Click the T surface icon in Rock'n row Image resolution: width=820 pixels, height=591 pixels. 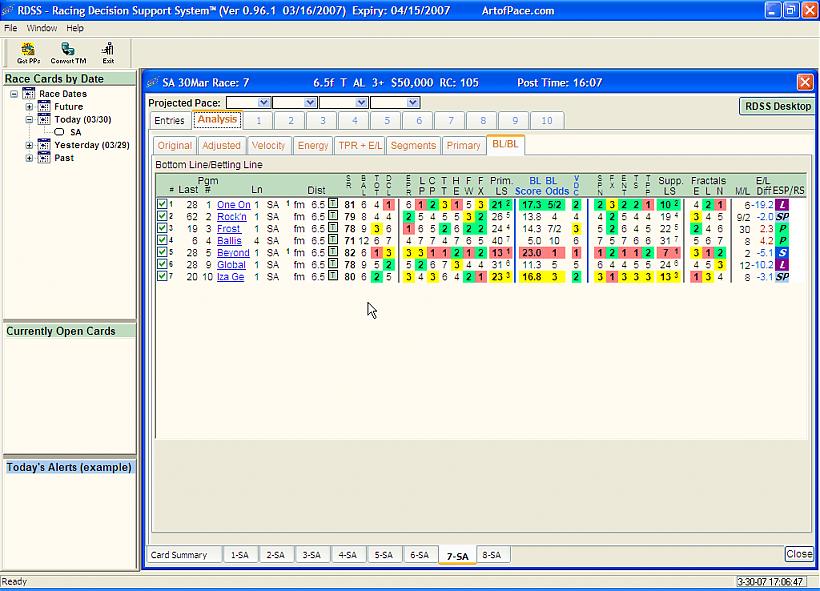pyautogui.click(x=333, y=215)
